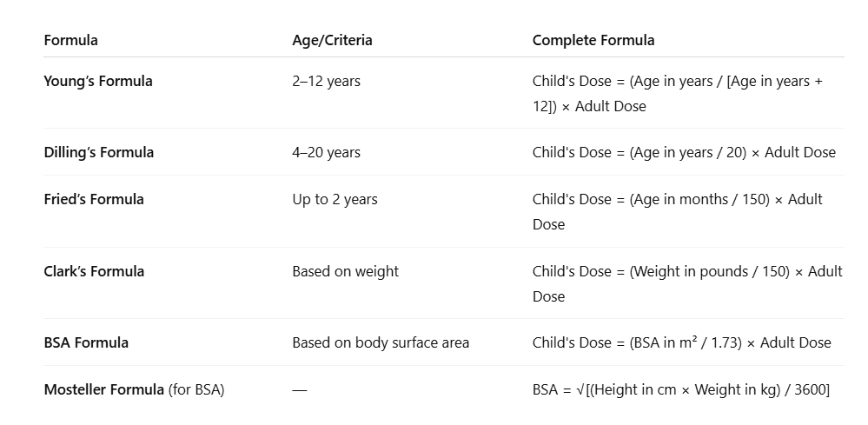The image size is (868, 425).
Task: Click the Complete Formula column header
Action: point(593,40)
